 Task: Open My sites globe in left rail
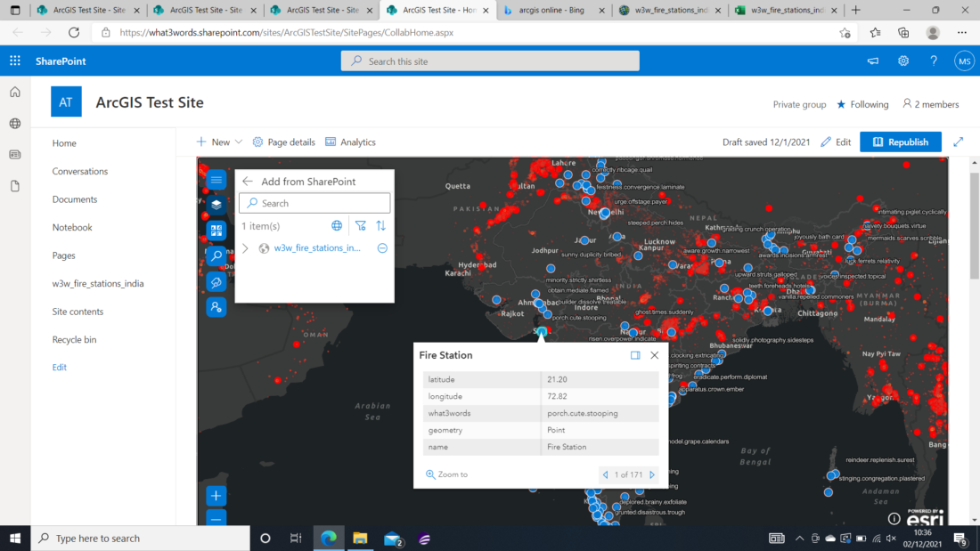pos(15,124)
